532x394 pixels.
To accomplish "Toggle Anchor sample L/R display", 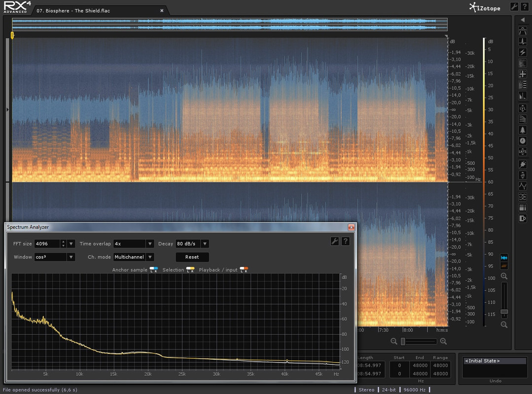I will 154,270.
